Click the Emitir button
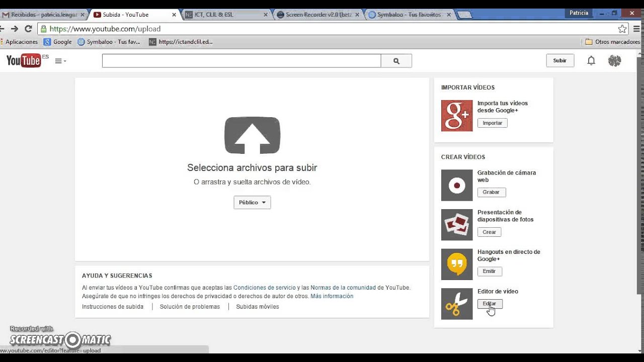This screenshot has height=362, width=644. coord(489,271)
